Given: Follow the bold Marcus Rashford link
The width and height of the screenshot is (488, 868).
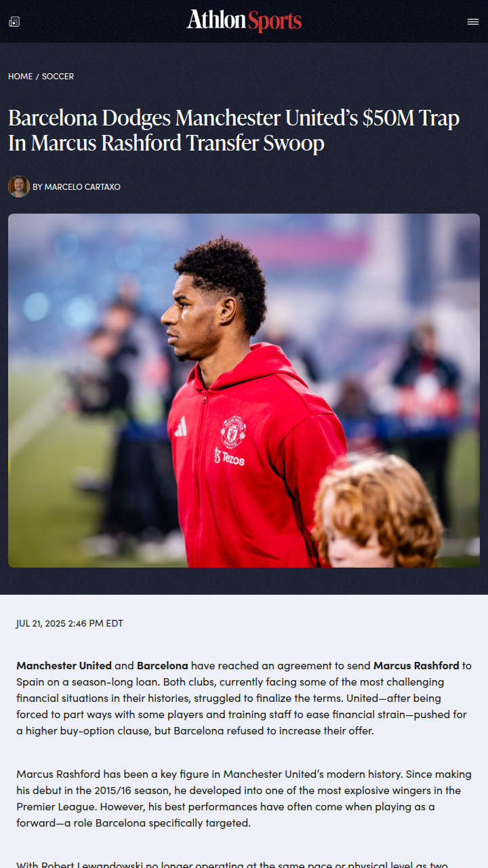Looking at the screenshot, I should tap(416, 665).
